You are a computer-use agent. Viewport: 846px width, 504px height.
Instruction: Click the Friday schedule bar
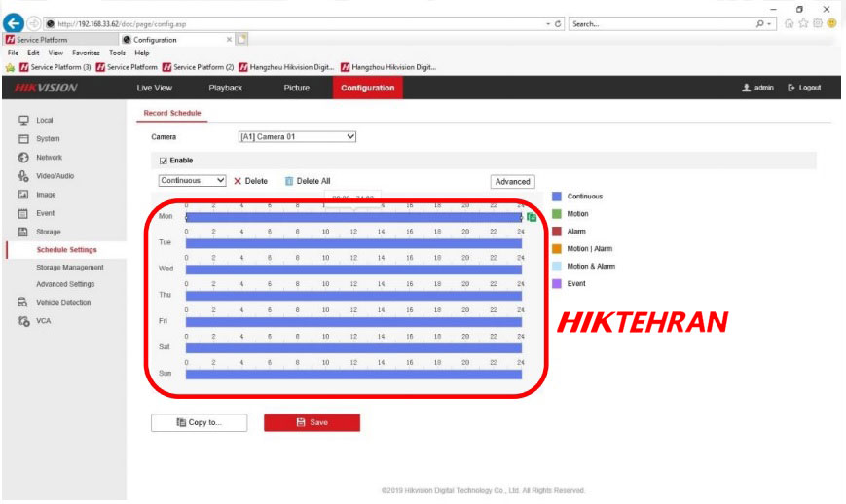coord(353,322)
